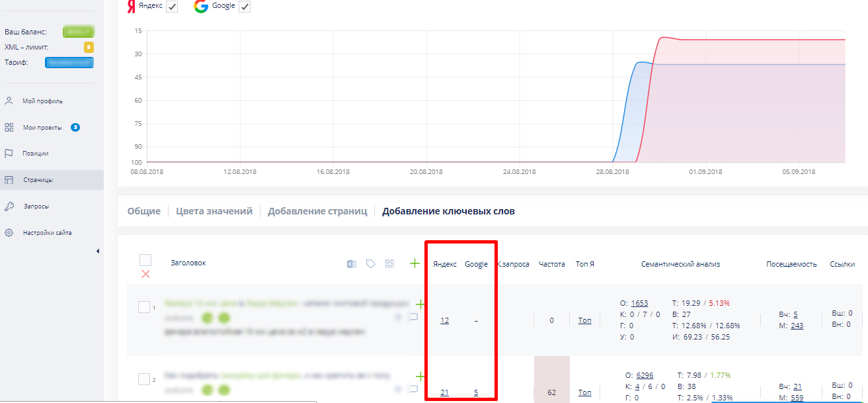Tick the select-all checkbox in the table header
The image size is (868, 403).
[145, 260]
